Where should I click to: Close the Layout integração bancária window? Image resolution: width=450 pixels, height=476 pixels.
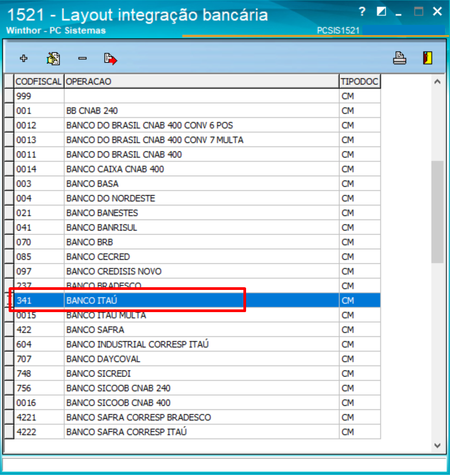(x=437, y=11)
